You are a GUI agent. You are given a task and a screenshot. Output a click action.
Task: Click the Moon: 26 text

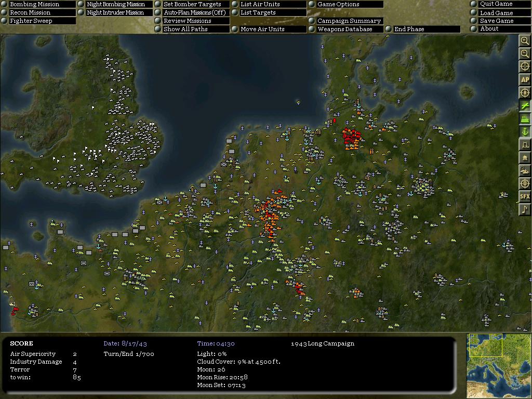pos(211,369)
